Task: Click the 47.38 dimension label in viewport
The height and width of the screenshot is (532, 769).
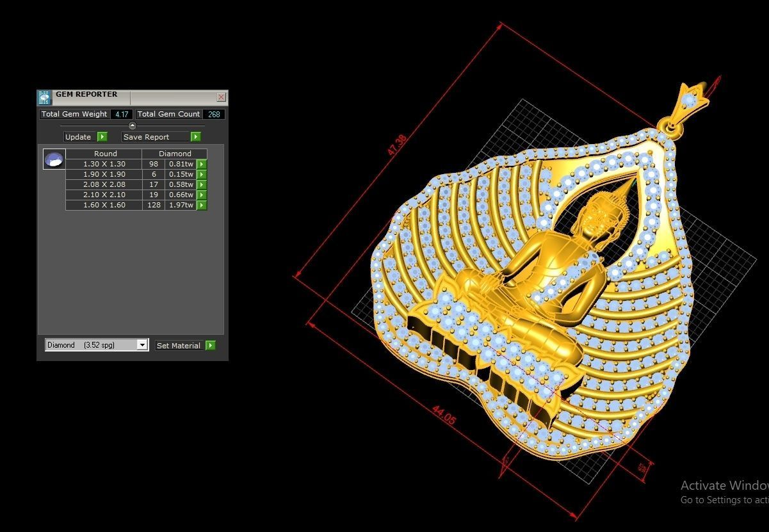Action: pos(396,144)
